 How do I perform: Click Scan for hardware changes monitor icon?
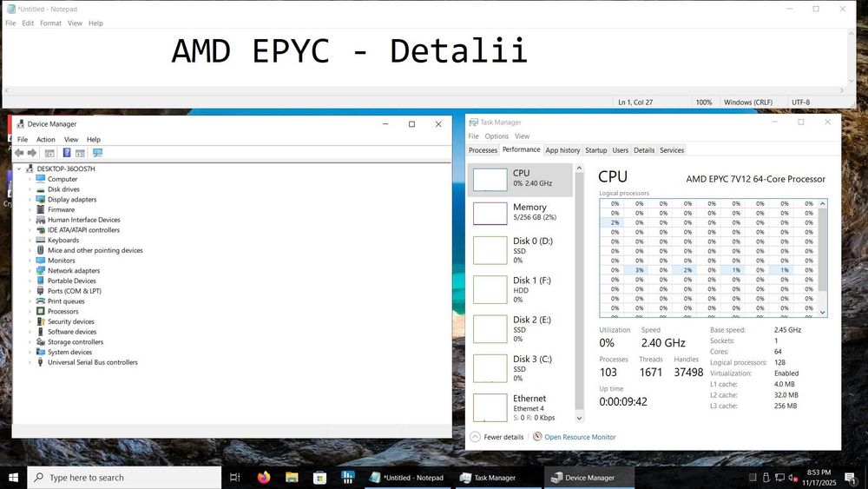(x=97, y=153)
